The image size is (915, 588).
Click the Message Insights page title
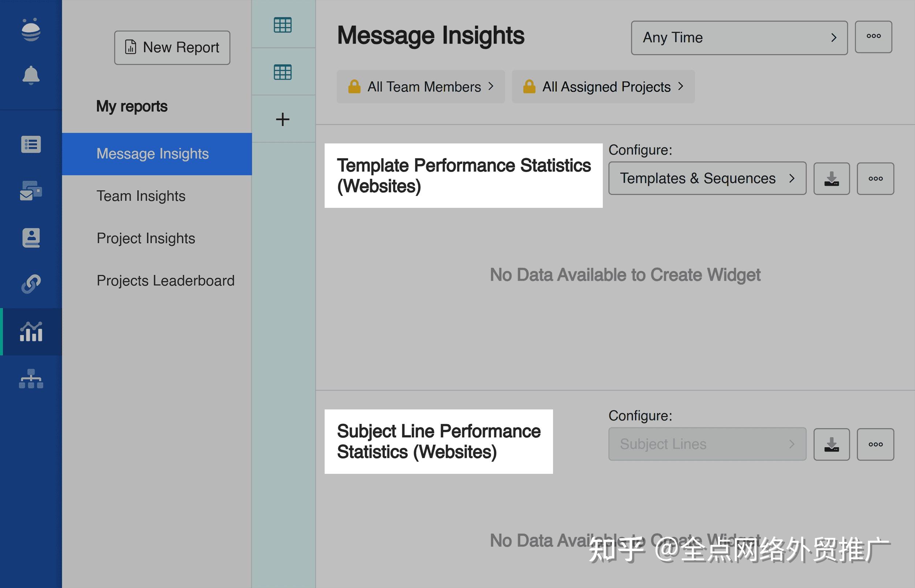[431, 35]
